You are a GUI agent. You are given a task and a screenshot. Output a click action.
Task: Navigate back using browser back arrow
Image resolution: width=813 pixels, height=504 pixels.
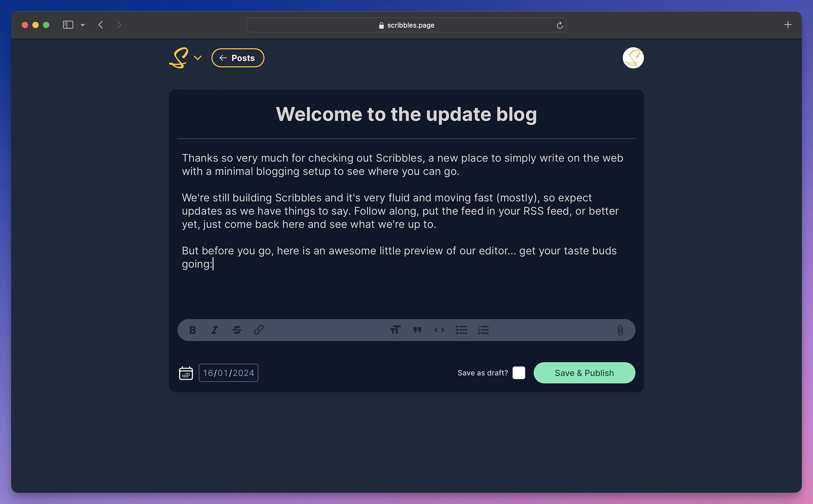coord(101,24)
